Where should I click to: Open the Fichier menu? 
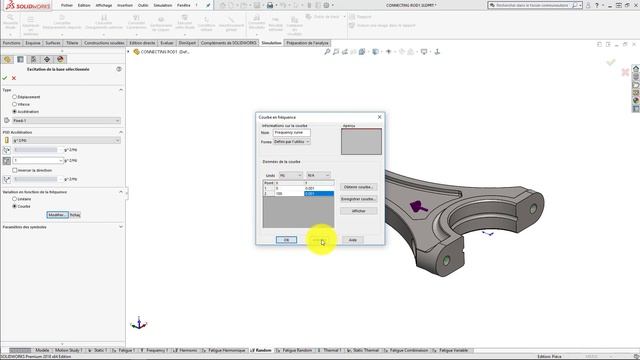(67, 5)
